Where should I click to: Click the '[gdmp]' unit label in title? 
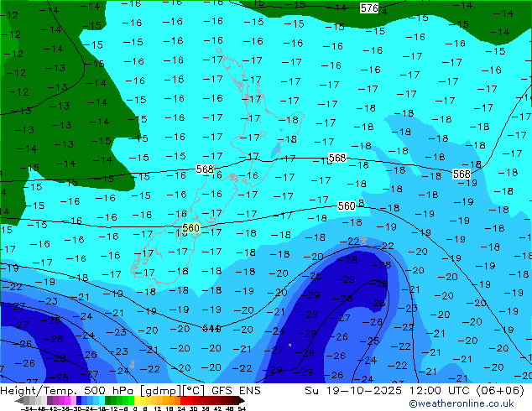pyautogui.click(x=161, y=391)
